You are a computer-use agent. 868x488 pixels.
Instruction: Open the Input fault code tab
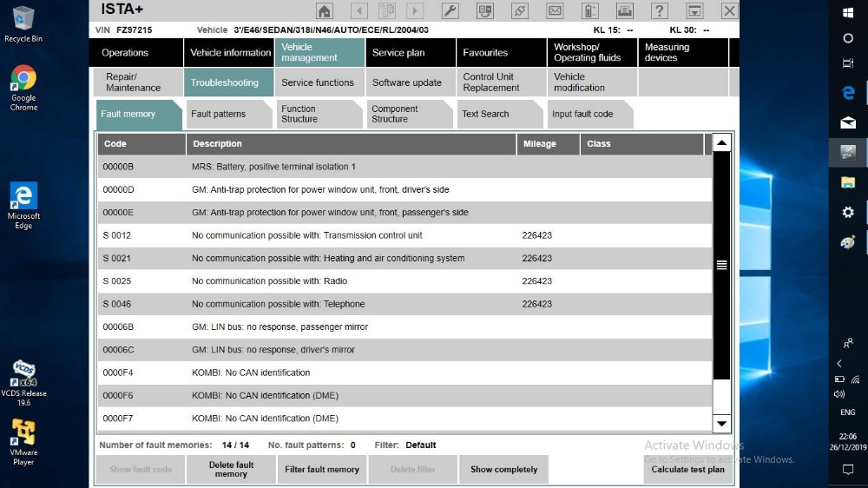point(589,114)
